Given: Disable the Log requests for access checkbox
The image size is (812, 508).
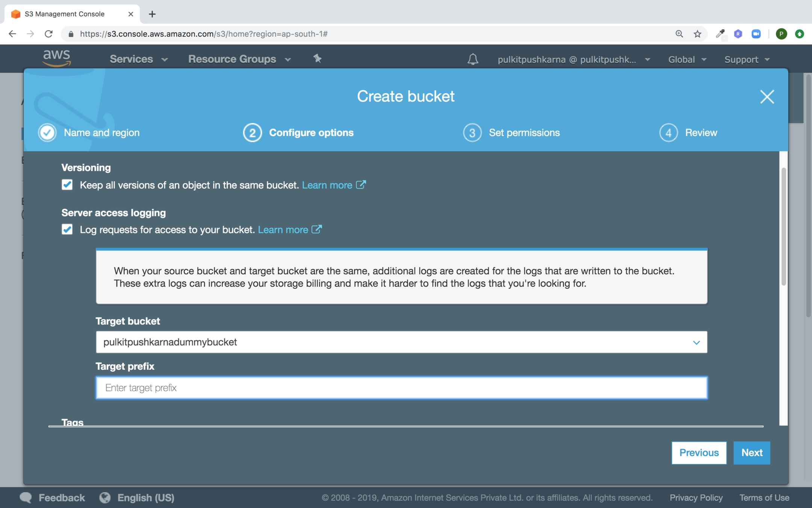Looking at the screenshot, I should click(x=67, y=230).
